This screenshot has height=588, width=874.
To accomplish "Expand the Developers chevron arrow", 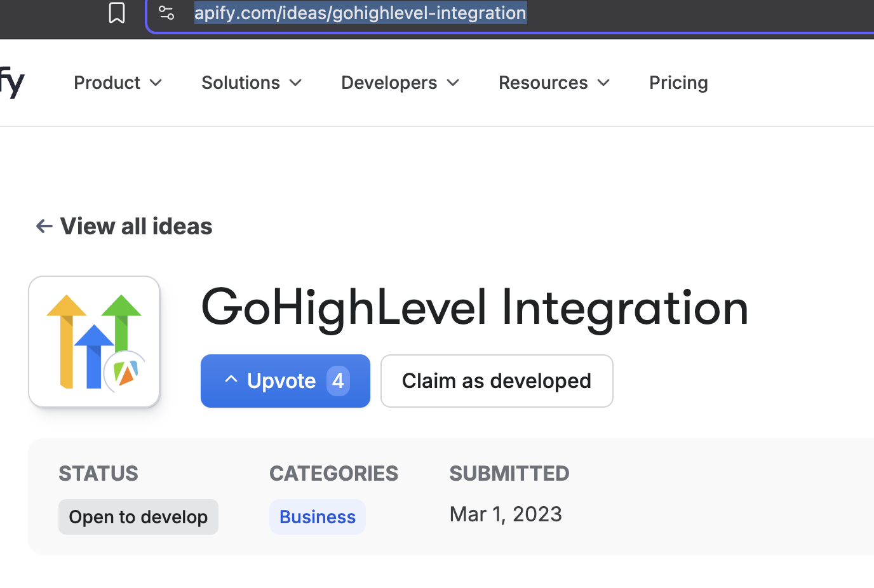I will point(453,83).
